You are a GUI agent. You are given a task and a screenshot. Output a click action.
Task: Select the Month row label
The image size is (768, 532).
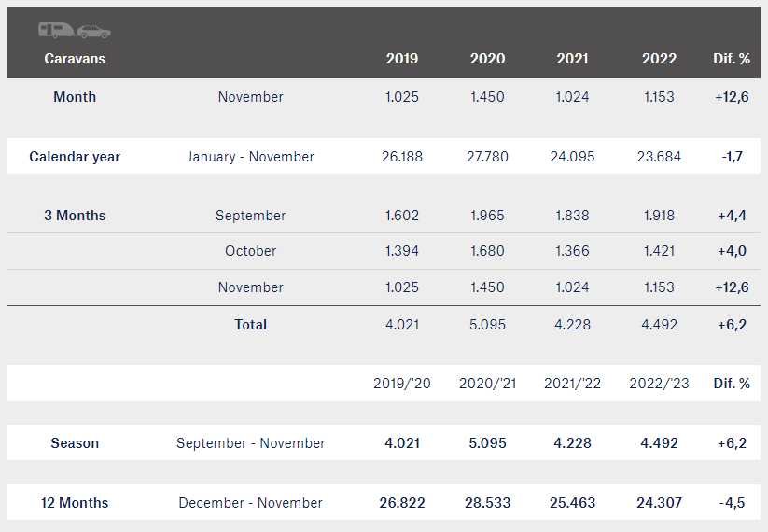pyautogui.click(x=75, y=97)
